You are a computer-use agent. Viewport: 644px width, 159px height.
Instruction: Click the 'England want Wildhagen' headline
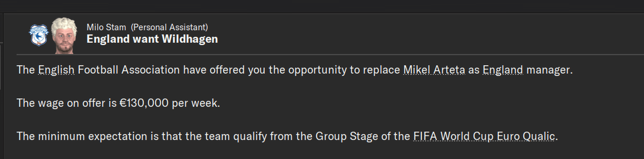[152, 39]
